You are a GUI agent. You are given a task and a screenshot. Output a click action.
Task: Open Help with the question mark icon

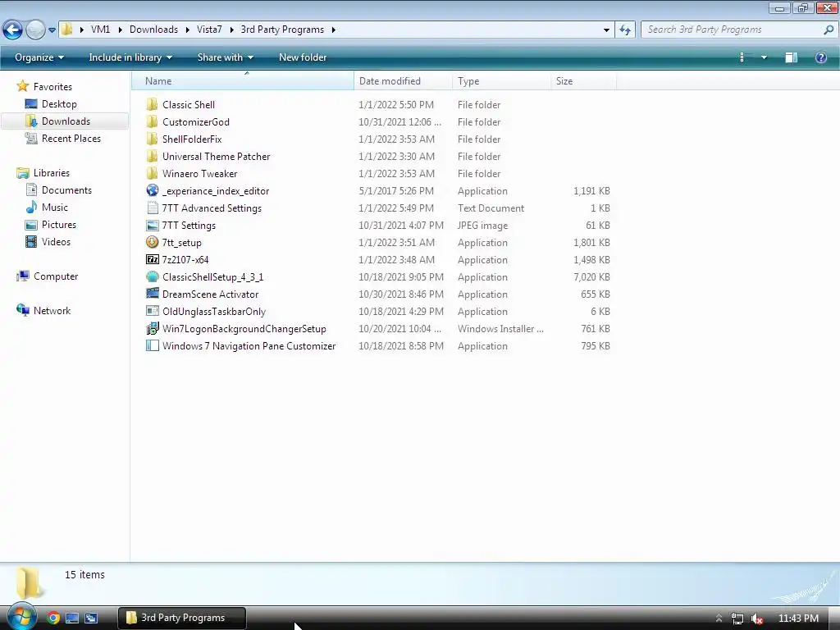pyautogui.click(x=820, y=57)
